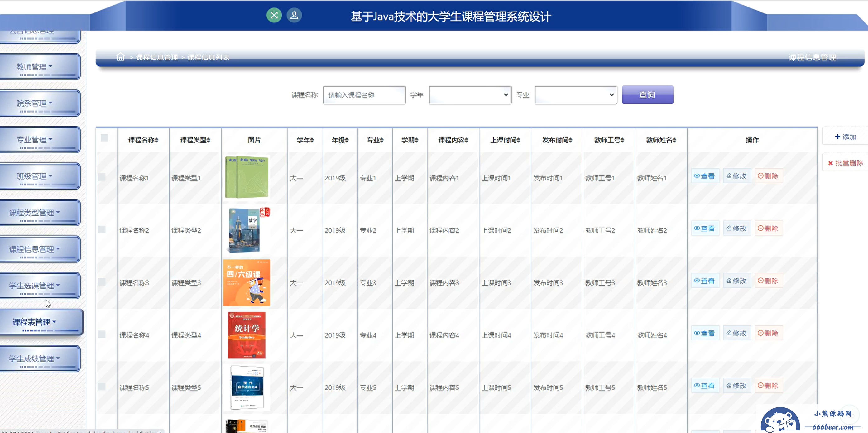Focus the 课程名称 search input field
868x433 pixels.
(x=364, y=95)
